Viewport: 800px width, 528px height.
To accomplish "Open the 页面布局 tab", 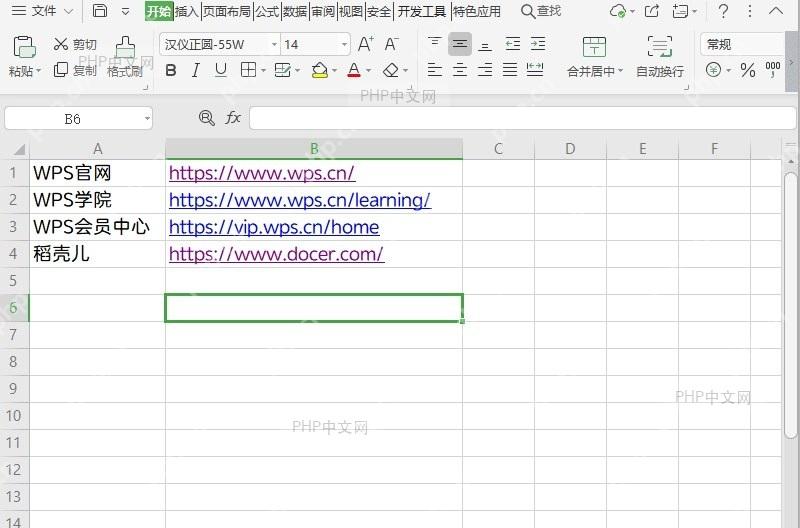I will 227,11.
